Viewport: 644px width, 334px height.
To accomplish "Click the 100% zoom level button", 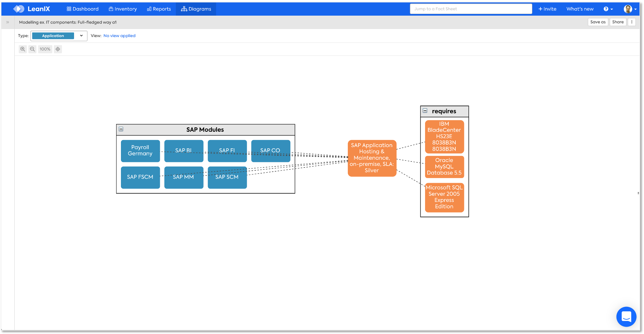I will pyautogui.click(x=45, y=49).
